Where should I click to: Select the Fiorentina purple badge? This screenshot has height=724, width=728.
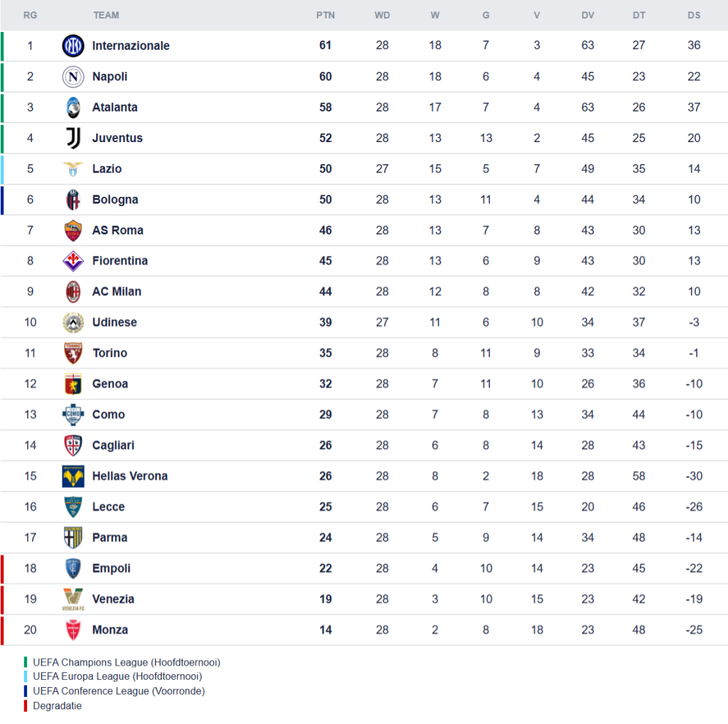(73, 261)
